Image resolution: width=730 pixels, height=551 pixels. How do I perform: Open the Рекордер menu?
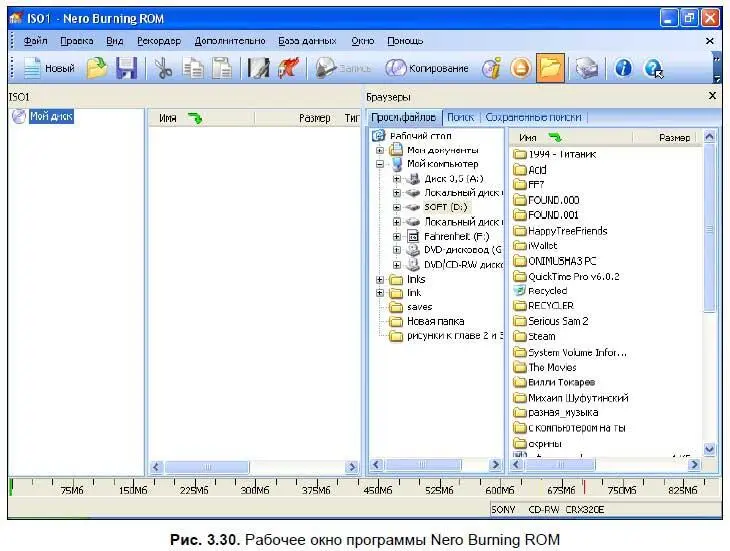159,41
